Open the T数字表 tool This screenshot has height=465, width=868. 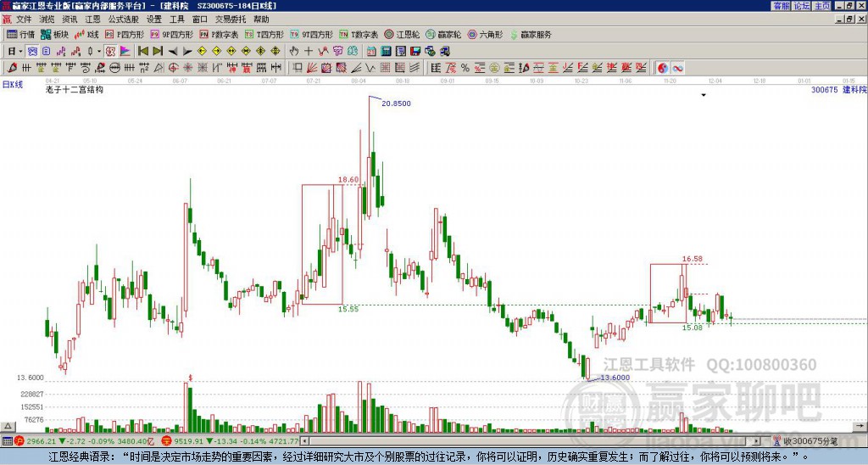click(359, 34)
